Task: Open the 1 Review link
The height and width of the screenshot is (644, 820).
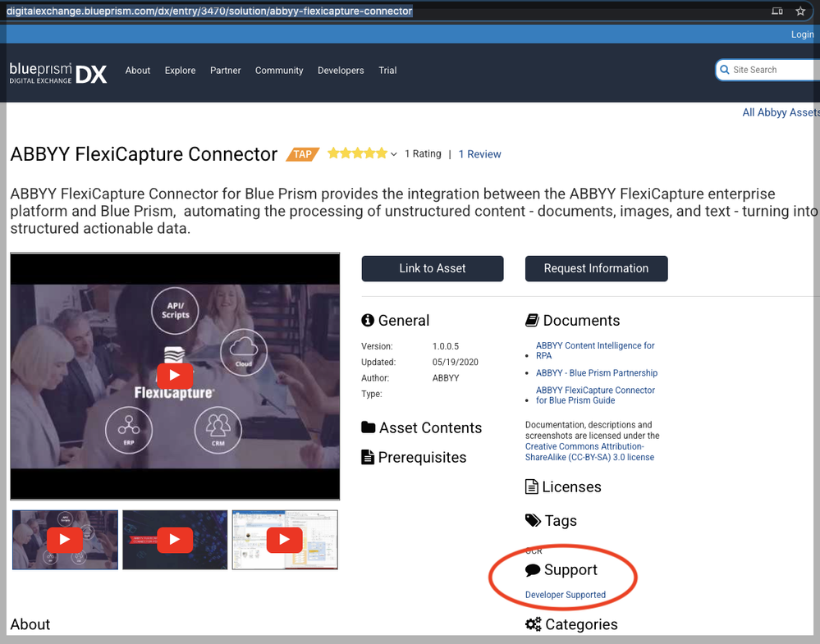Action: tap(479, 154)
